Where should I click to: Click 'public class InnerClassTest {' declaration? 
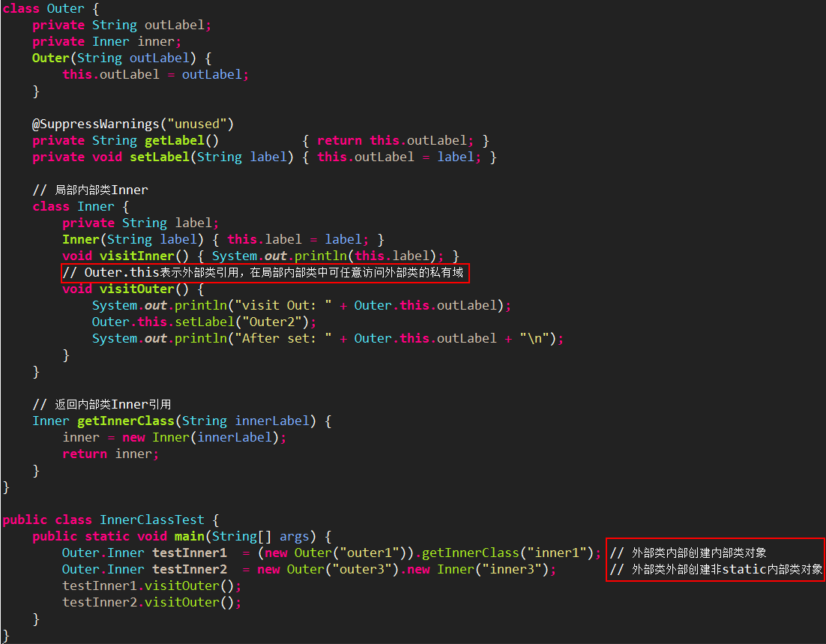click(x=111, y=520)
